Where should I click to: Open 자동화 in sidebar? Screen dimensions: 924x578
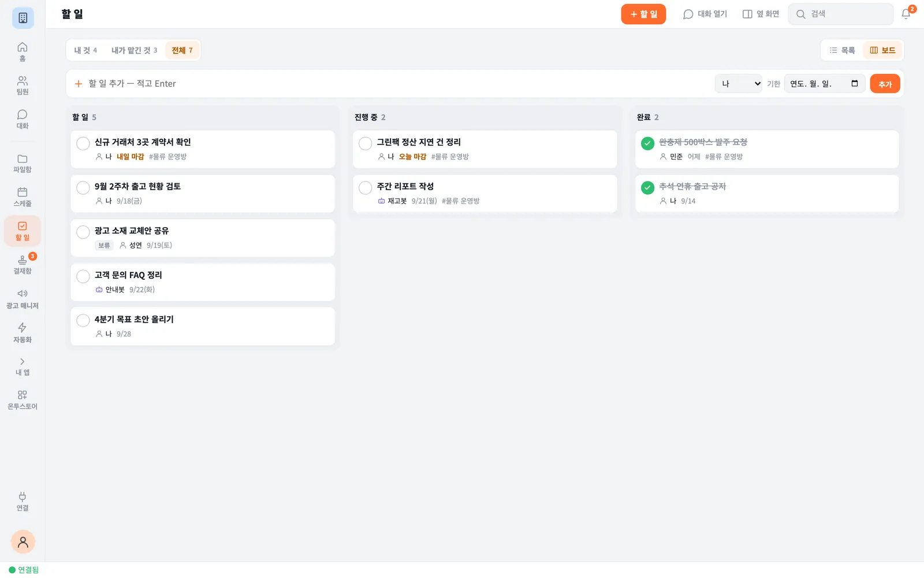click(x=23, y=333)
